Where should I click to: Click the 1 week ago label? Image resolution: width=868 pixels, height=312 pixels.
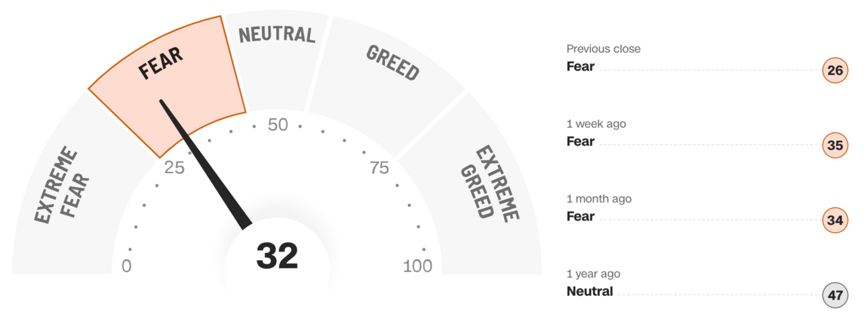596,124
